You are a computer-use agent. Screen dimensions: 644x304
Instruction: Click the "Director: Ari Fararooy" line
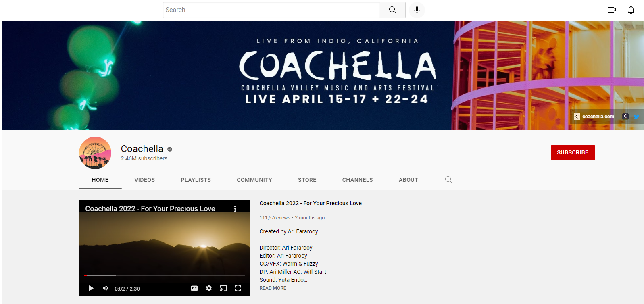click(x=286, y=248)
